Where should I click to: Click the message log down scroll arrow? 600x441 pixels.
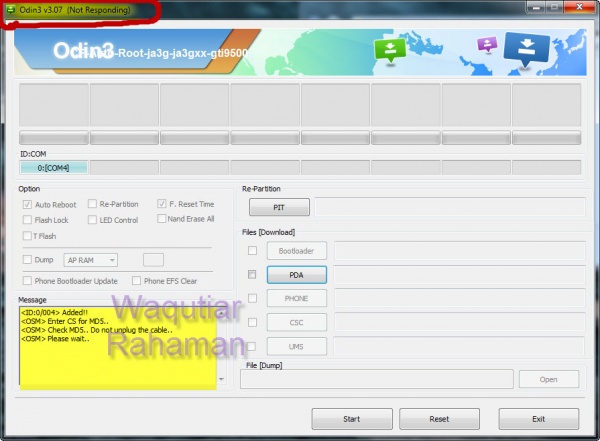[x=222, y=379]
